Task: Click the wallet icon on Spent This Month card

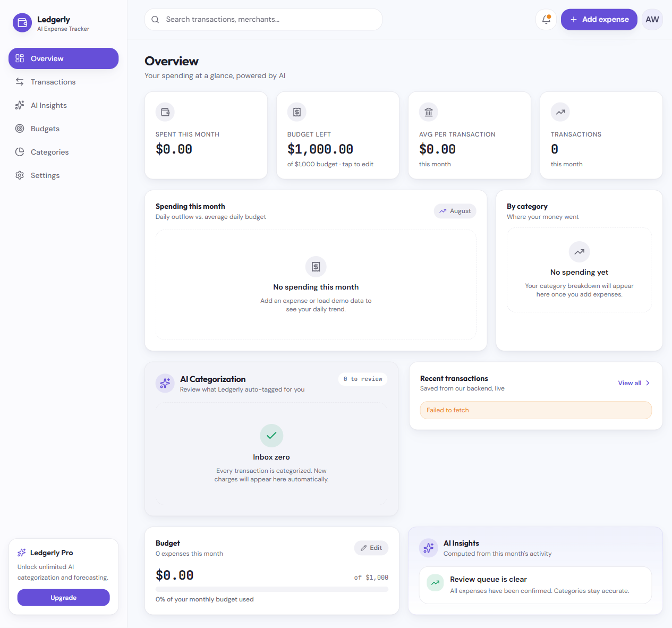Action: click(x=165, y=112)
